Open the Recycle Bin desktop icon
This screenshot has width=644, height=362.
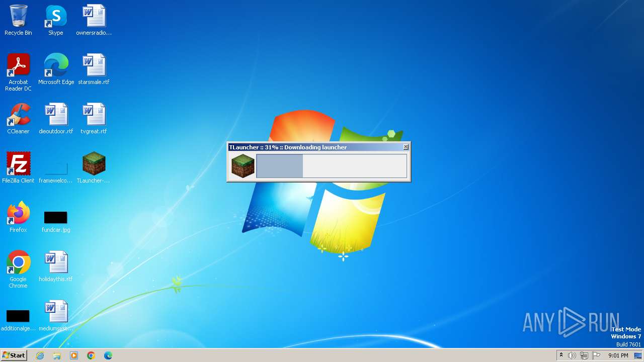pyautogui.click(x=18, y=20)
